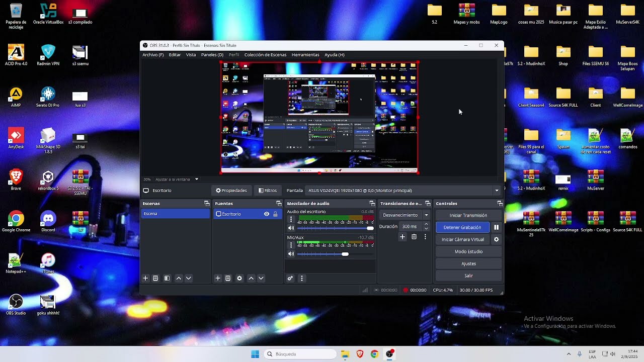Pause the recording
Viewport: 644px width, 362px height.
point(497,227)
